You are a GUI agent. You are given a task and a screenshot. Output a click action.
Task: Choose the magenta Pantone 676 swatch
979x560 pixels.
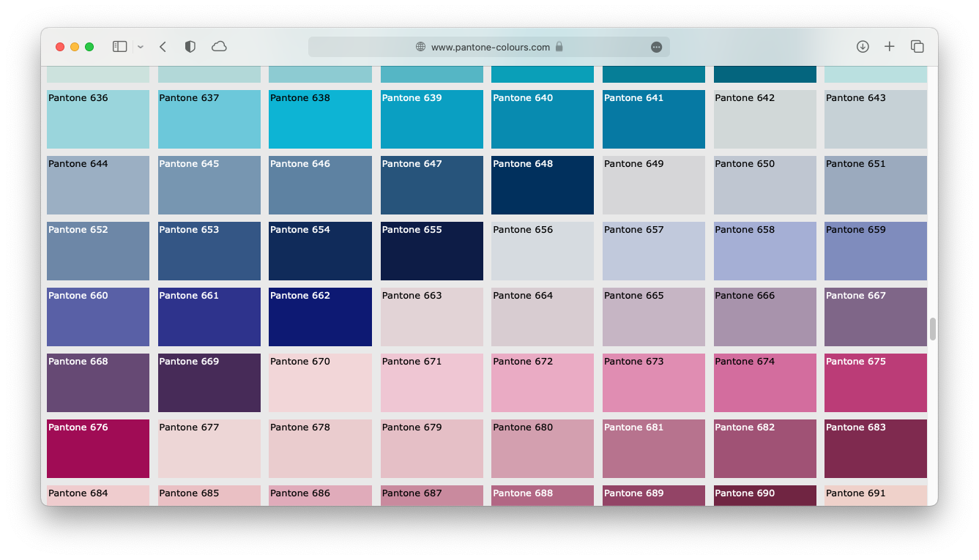[98, 449]
